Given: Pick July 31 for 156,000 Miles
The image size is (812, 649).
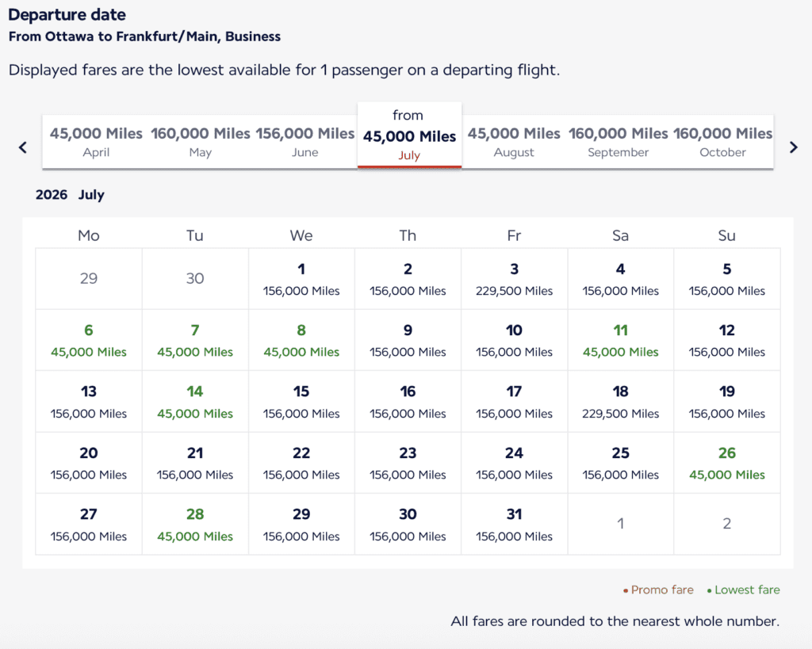Looking at the screenshot, I should tap(515, 524).
